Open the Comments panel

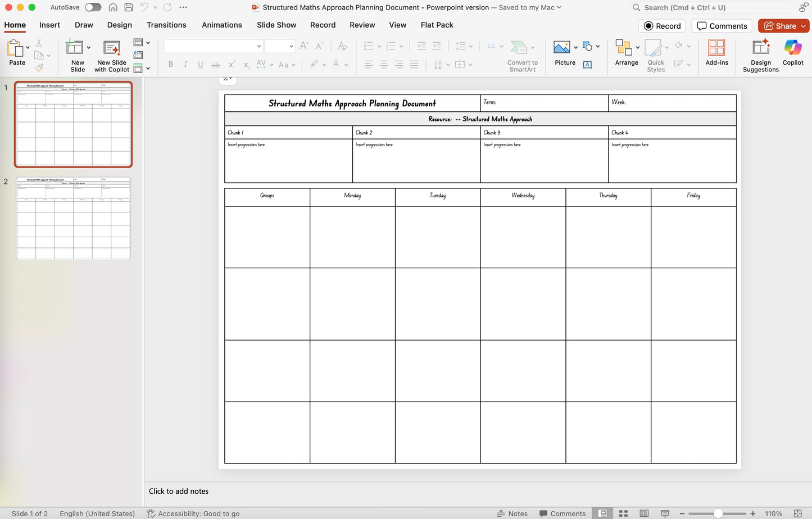click(x=722, y=26)
